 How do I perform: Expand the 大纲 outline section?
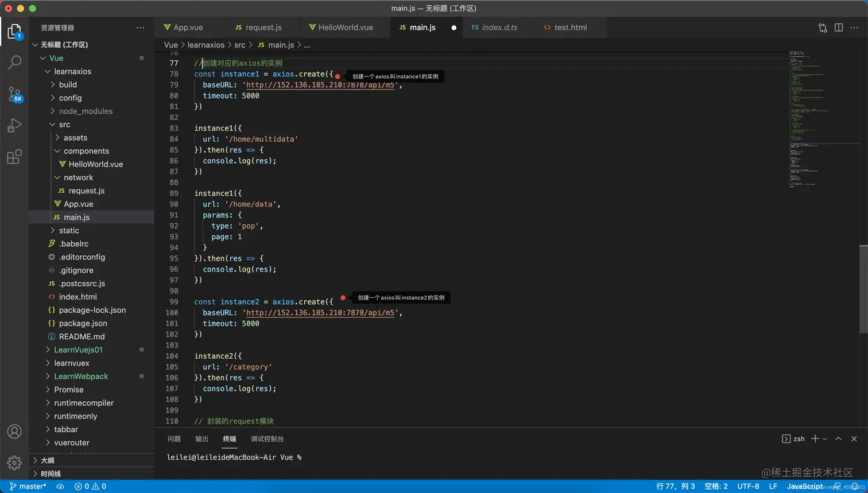tap(48, 460)
